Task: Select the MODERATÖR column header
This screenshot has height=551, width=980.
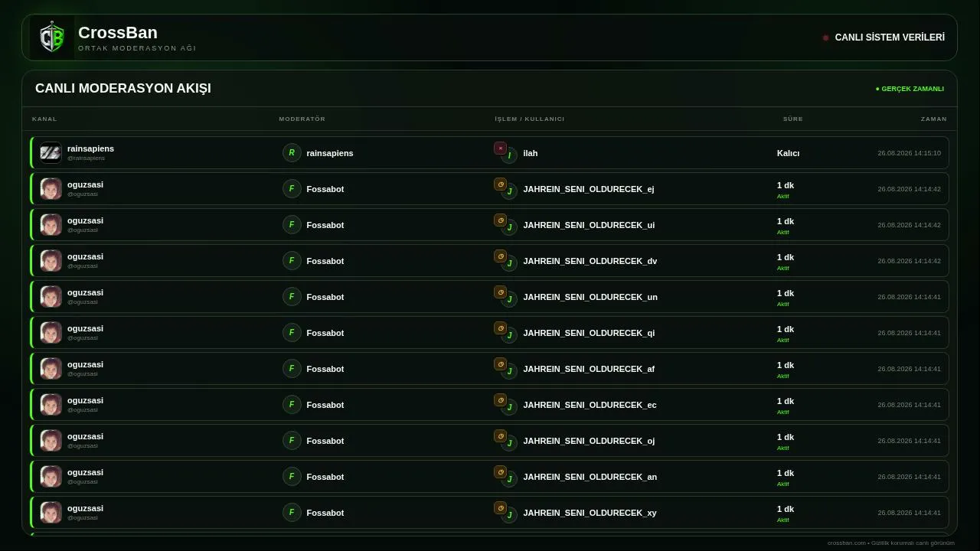Action: pos(302,119)
